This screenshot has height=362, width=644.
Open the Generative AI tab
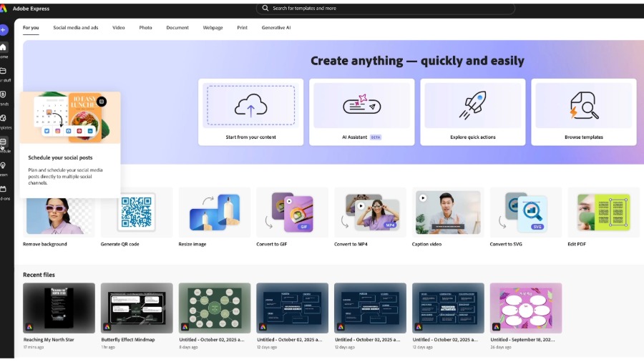[x=276, y=27]
